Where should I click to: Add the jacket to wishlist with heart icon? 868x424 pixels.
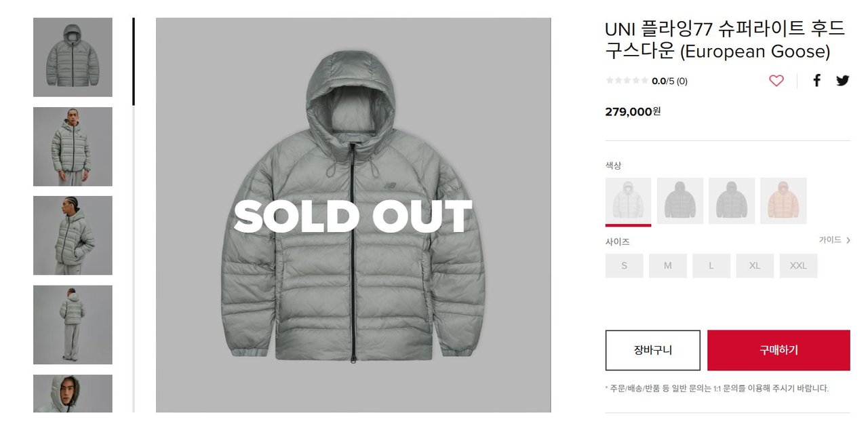click(776, 80)
